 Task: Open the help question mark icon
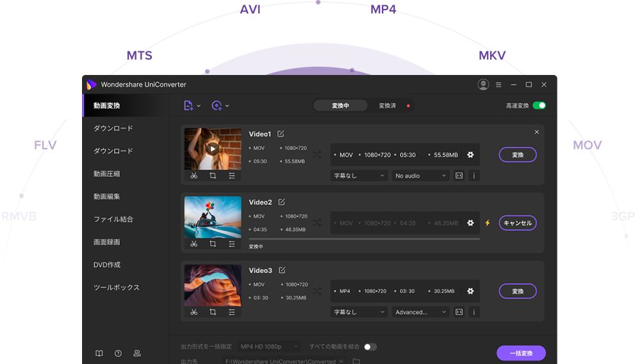118,353
